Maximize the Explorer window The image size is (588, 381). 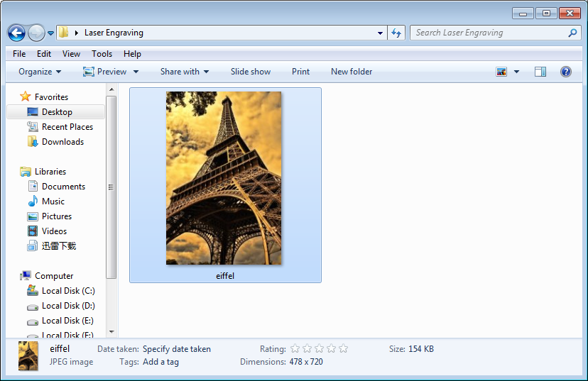[x=546, y=13]
